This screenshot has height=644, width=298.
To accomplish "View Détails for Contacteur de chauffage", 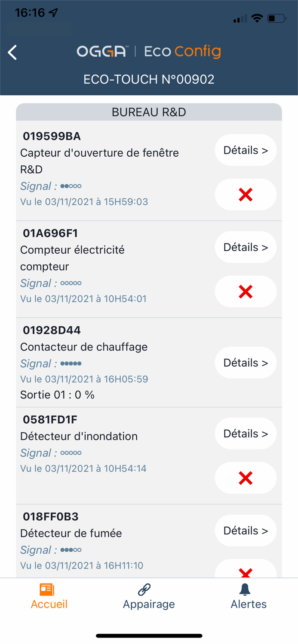I will (x=246, y=363).
